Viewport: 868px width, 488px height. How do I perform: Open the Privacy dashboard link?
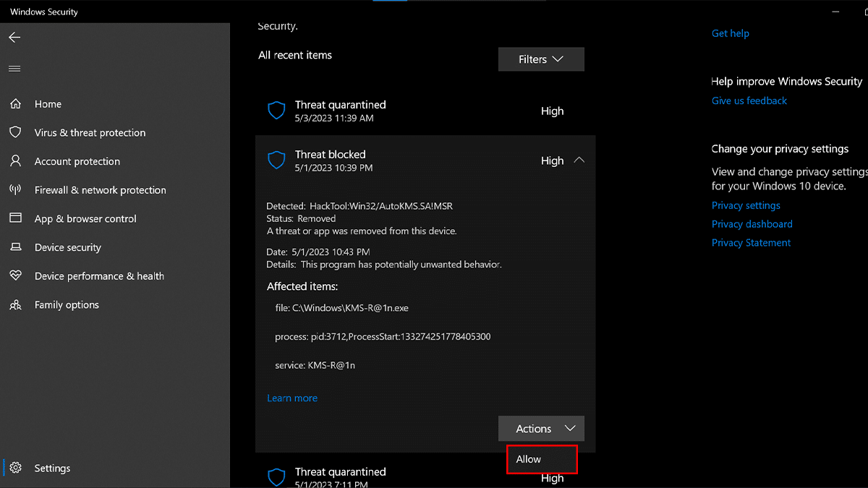point(752,224)
